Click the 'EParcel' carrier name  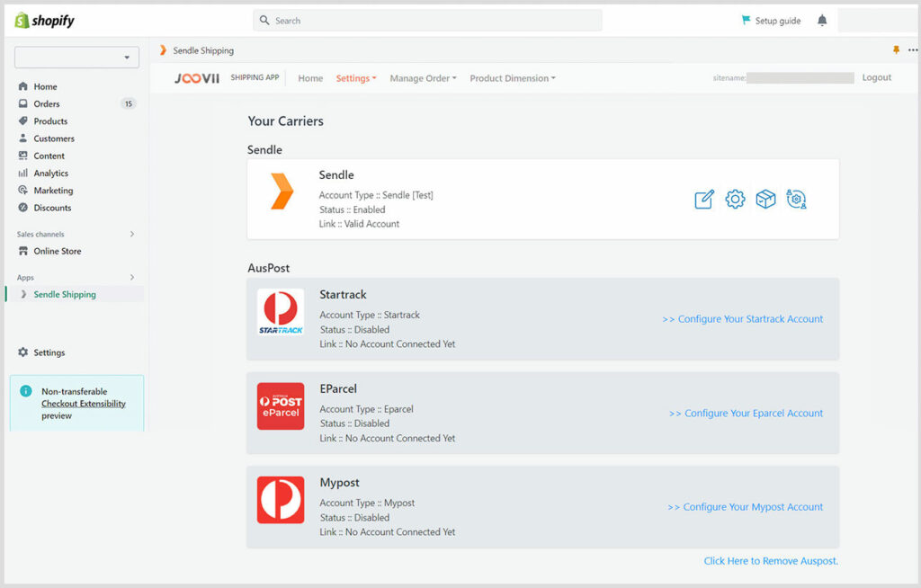[338, 388]
